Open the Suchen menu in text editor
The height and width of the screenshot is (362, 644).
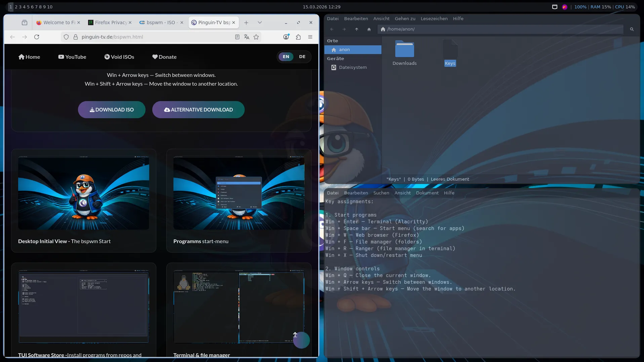[381, 193]
